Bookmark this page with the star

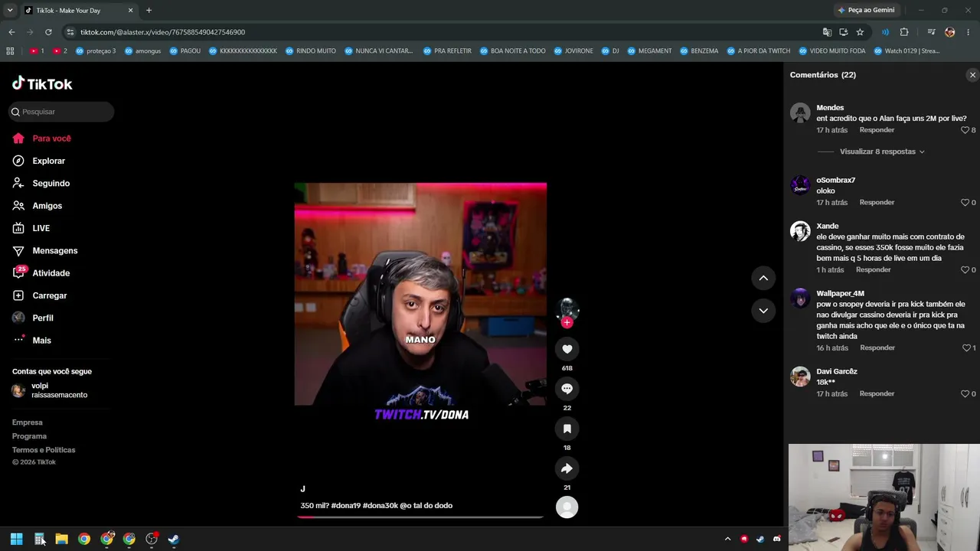(860, 32)
